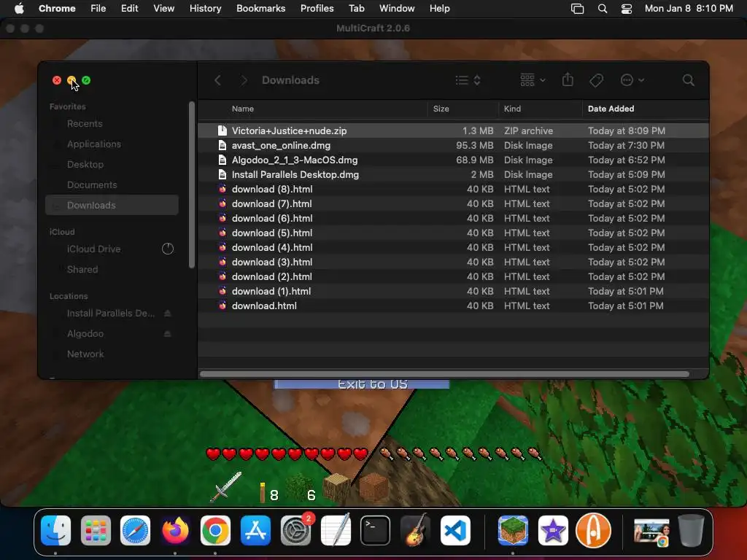
Task: Select download (1).html in the list
Action: coord(453,291)
